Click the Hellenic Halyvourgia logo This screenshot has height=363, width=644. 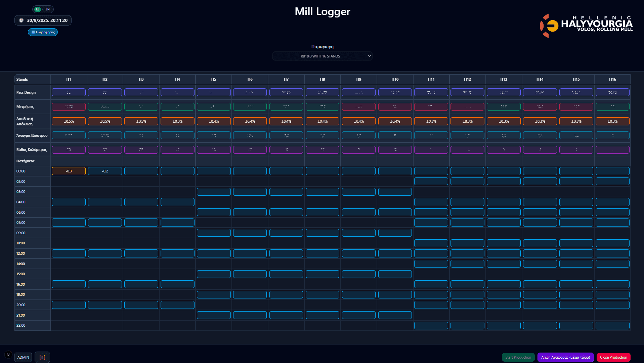[x=586, y=26]
